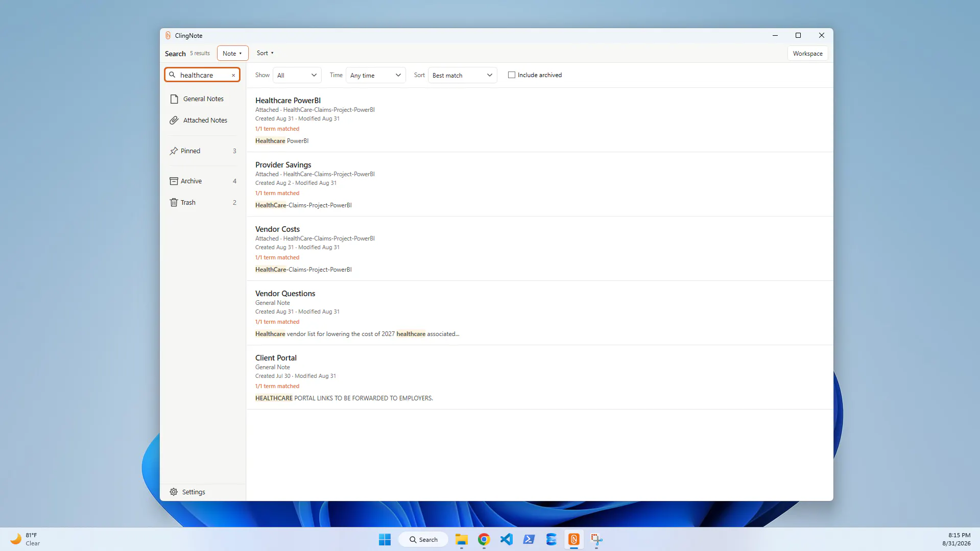Select General Notes in the sidebar
Viewport: 980px width, 551px height.
click(203, 99)
